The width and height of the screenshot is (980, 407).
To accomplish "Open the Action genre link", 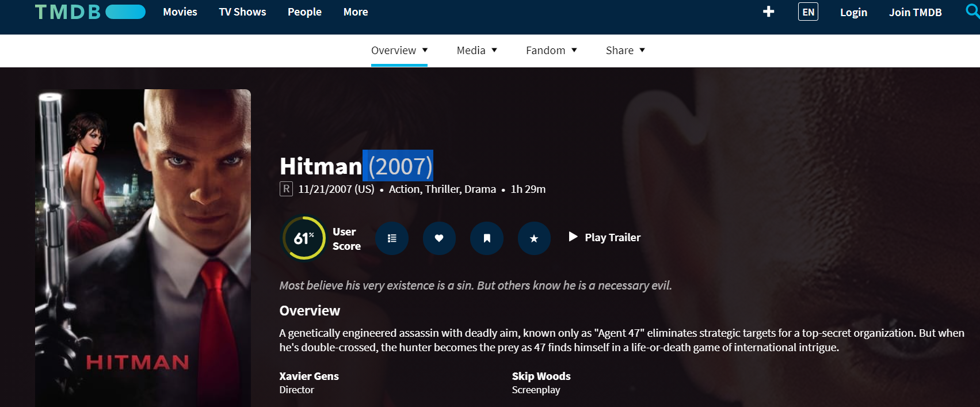I will click(404, 189).
